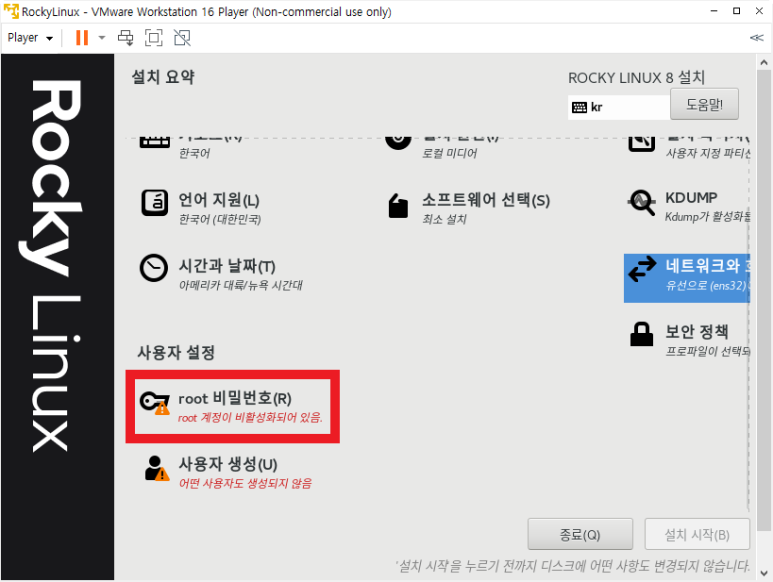Viewport: 773px width, 582px height.
Task: Click the '설치 요약' heading
Action: (163, 77)
